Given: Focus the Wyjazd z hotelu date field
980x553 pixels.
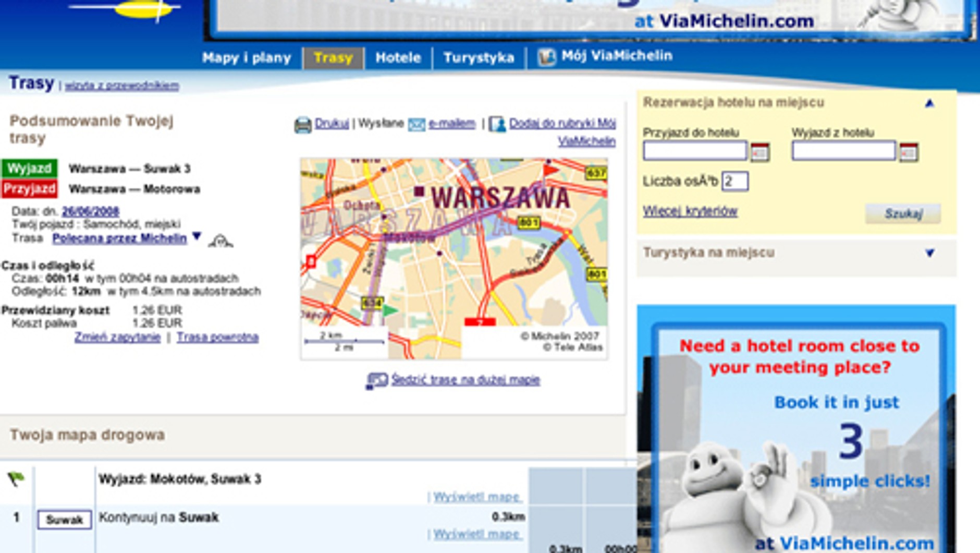Looking at the screenshot, I should [843, 151].
